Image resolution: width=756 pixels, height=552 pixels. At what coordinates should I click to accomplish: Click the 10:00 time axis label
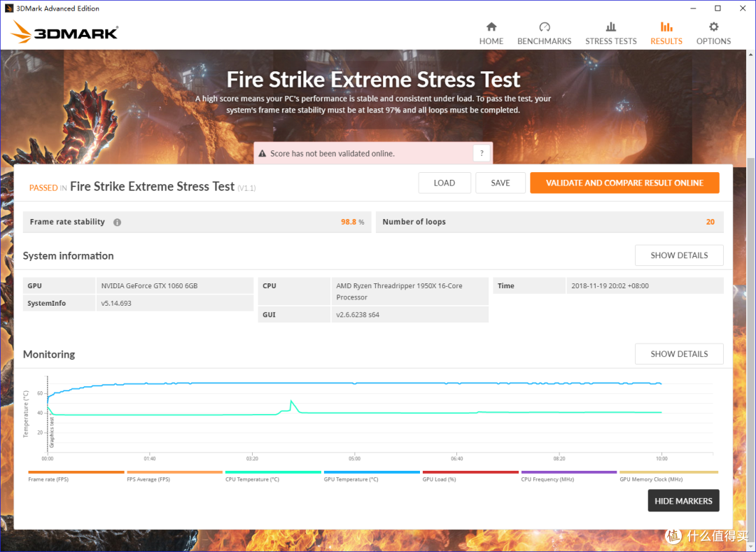(x=661, y=458)
